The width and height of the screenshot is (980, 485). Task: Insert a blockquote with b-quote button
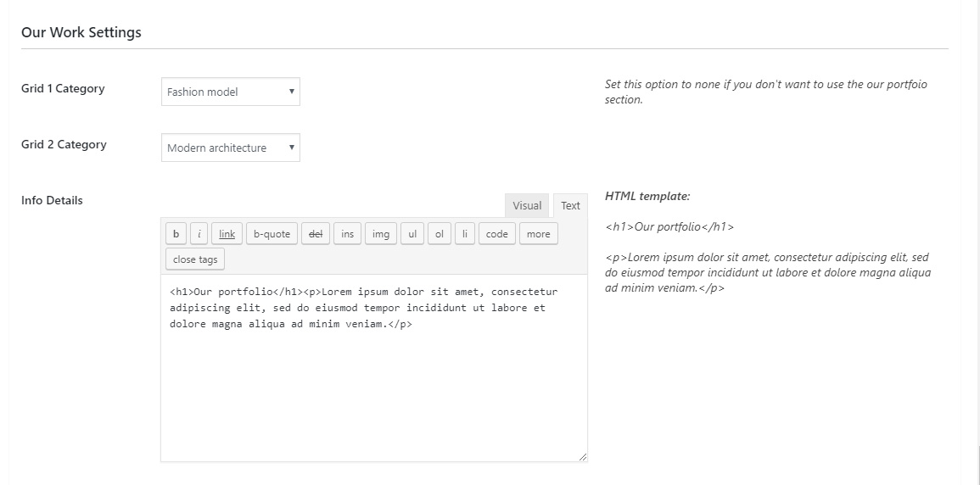click(272, 234)
